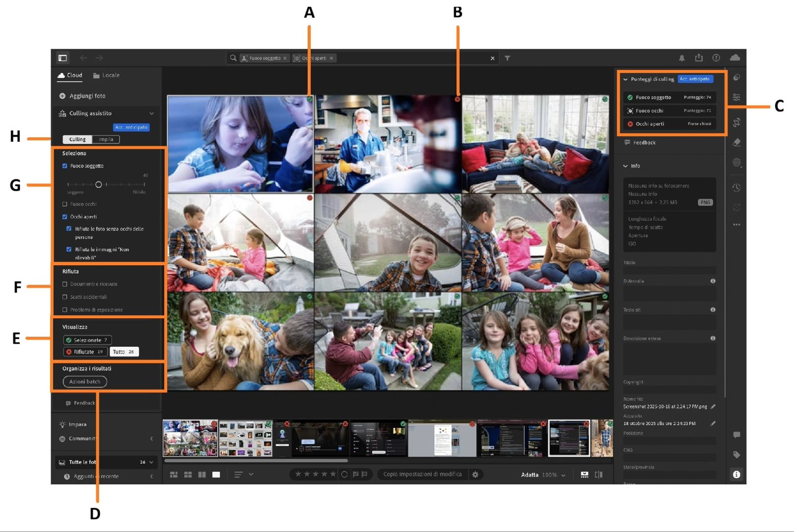Collapse the Community section arrow
Image resolution: width=794 pixels, height=532 pixels.
(x=151, y=439)
